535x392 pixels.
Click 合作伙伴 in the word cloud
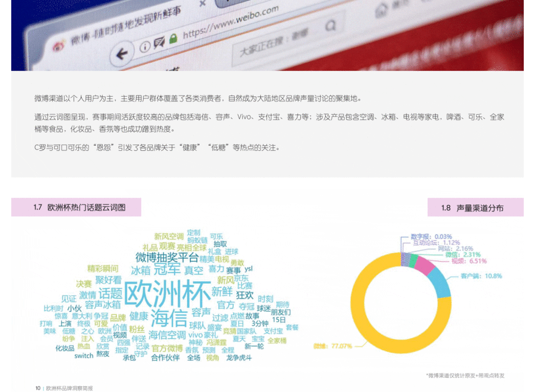pyautogui.click(x=165, y=358)
